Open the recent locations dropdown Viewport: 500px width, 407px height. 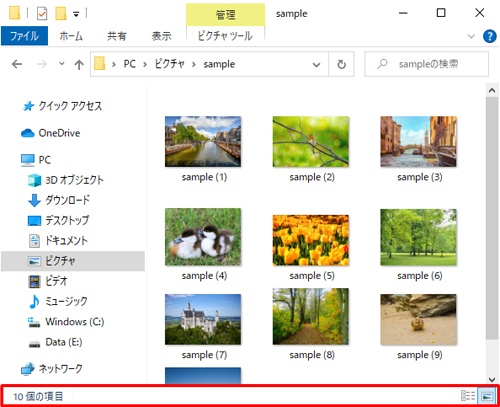(x=62, y=63)
